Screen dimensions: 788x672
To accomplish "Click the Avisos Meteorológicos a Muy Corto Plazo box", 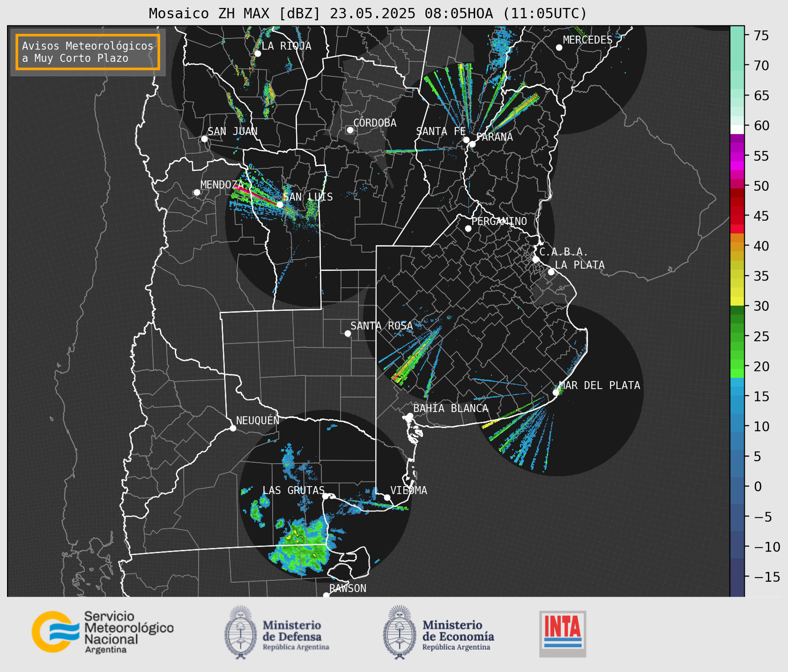I will click(x=88, y=52).
